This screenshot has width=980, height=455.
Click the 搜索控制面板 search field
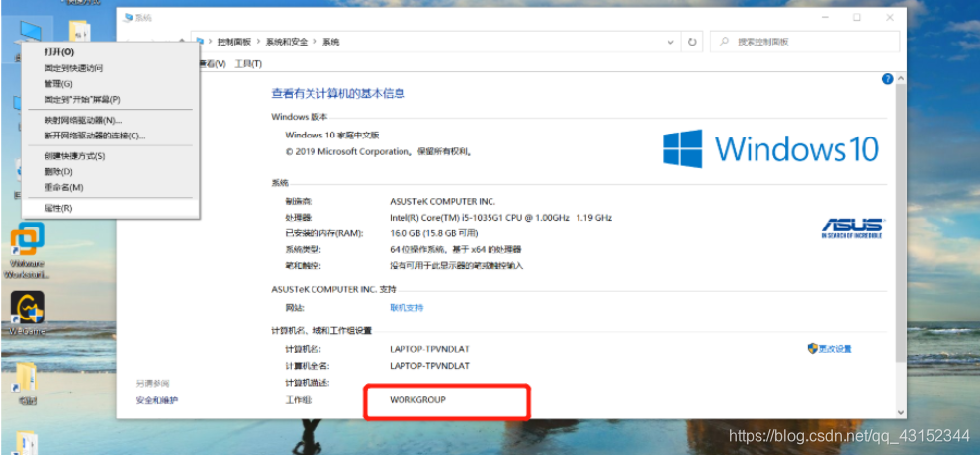(x=805, y=42)
